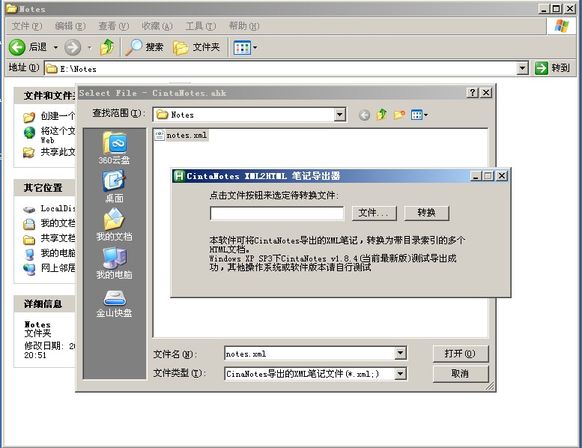Click the CintaNotes XML2HTML window title icon
The width and height of the screenshot is (582, 448).
point(179,176)
